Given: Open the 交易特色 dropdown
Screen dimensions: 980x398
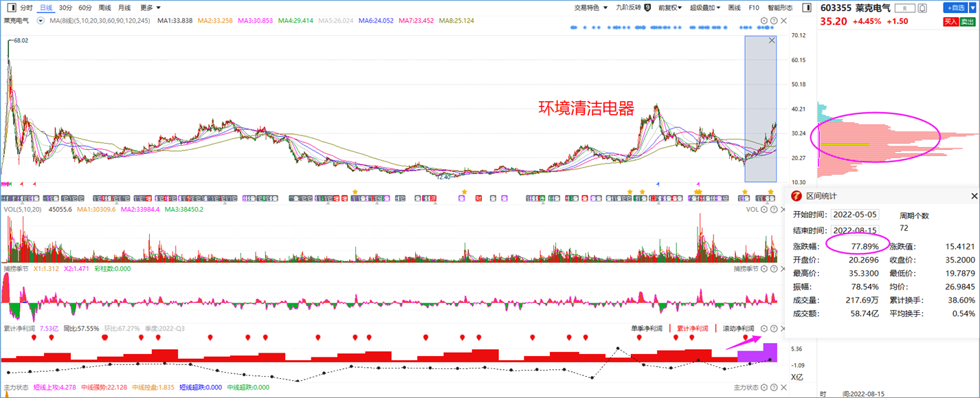Looking at the screenshot, I should pos(591,8).
